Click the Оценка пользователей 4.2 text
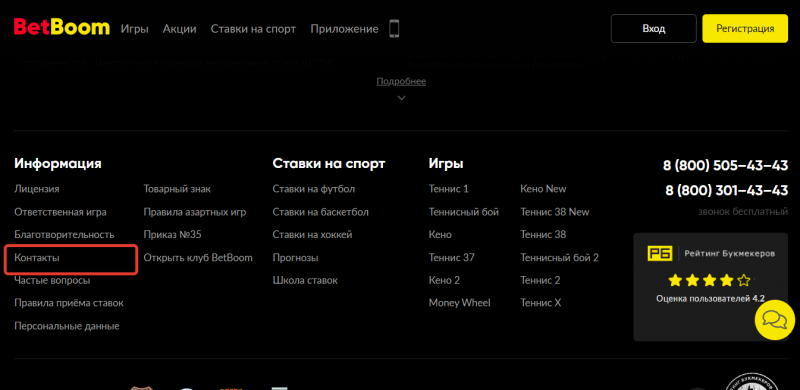Screen dimensions: 800x390 pos(710,299)
